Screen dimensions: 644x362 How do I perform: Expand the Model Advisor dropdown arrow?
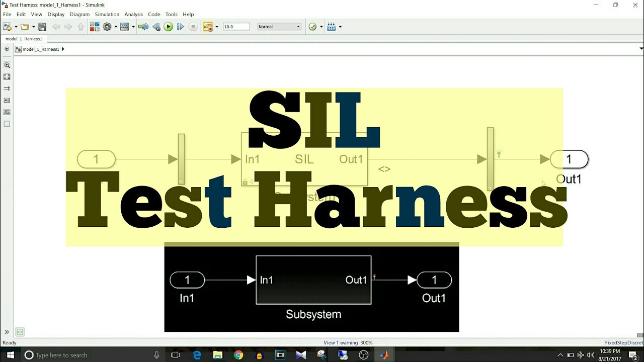click(321, 27)
